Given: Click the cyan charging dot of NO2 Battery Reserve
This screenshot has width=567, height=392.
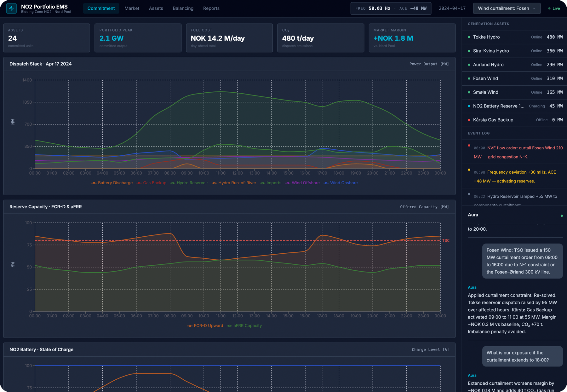Looking at the screenshot, I should tap(469, 106).
